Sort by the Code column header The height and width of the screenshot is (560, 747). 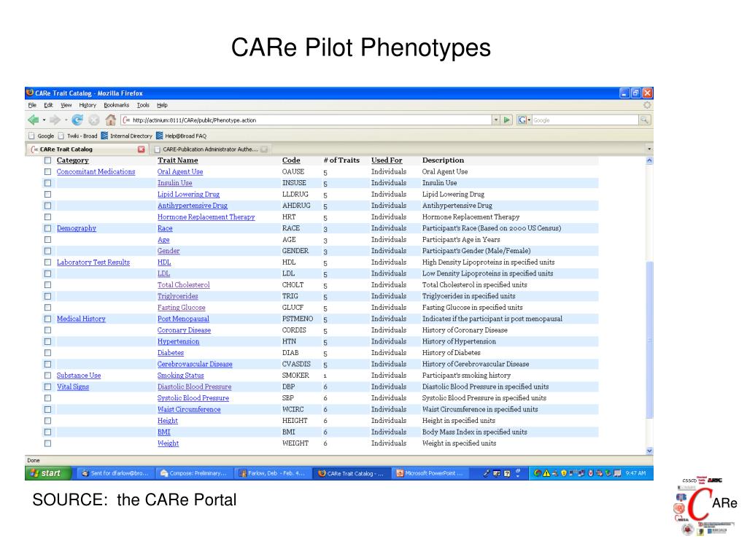point(291,160)
